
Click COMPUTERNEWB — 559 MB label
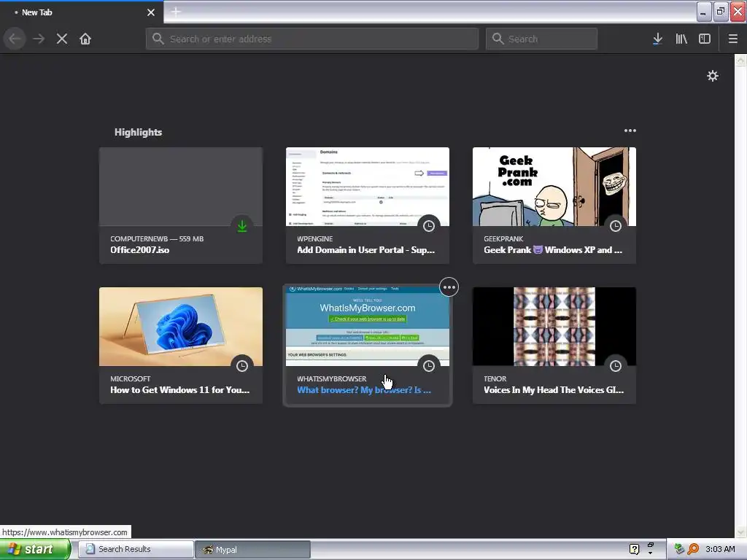point(157,239)
